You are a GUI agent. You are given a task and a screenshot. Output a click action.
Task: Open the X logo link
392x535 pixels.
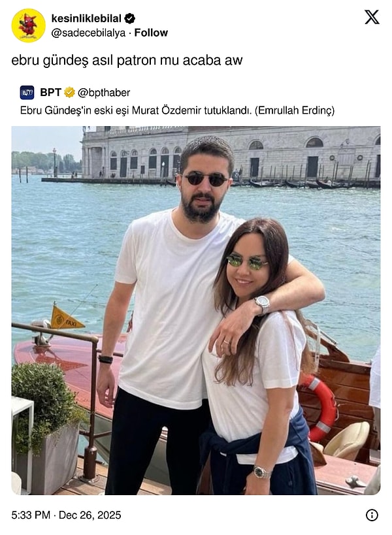pos(372,17)
